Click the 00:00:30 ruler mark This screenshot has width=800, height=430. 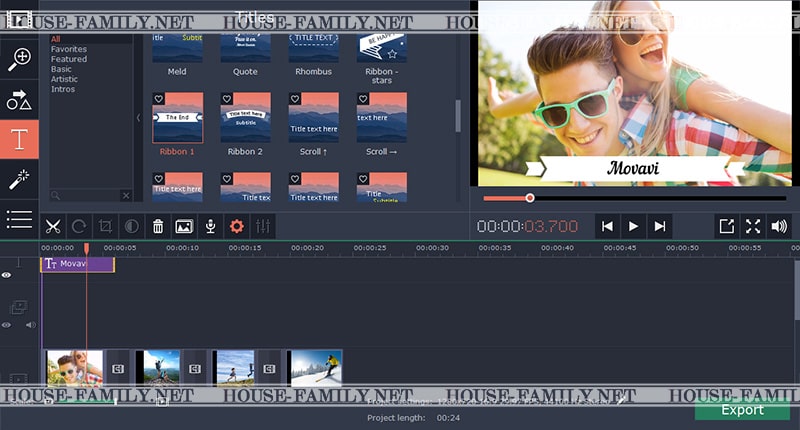click(x=432, y=248)
